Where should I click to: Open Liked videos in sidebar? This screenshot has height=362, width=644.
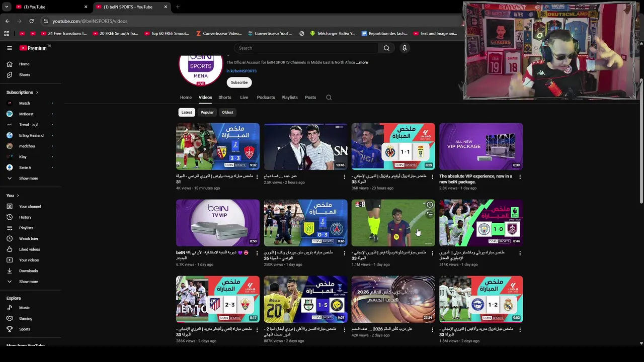coord(29,249)
